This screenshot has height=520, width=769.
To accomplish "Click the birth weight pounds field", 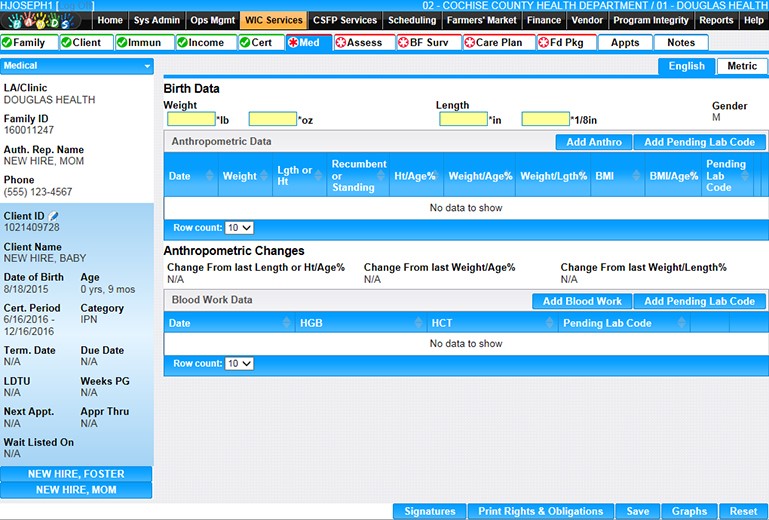I will pyautogui.click(x=191, y=120).
